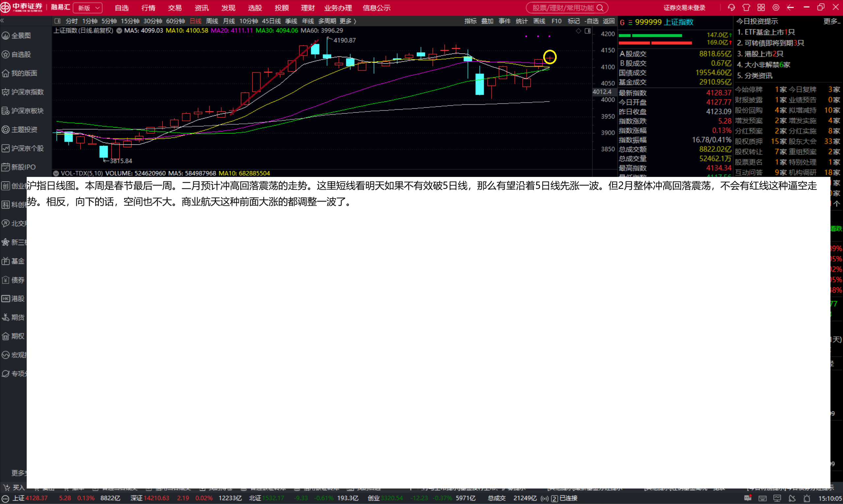843x504 pixels.
Task: Open the 港股 HK sidebar icon
Action: 5,298
